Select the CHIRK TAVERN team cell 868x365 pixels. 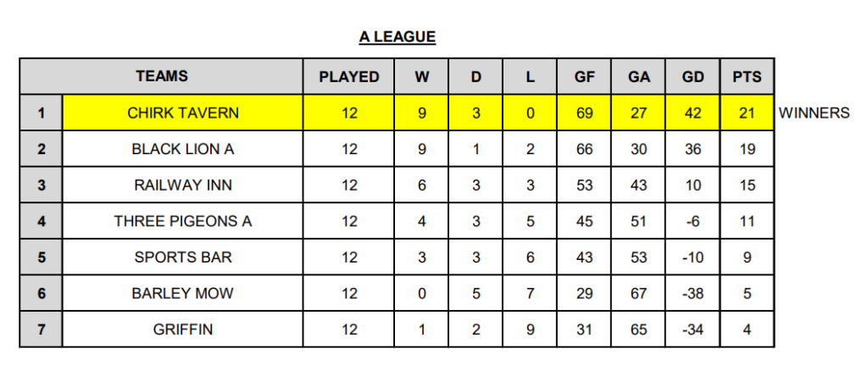[183, 113]
